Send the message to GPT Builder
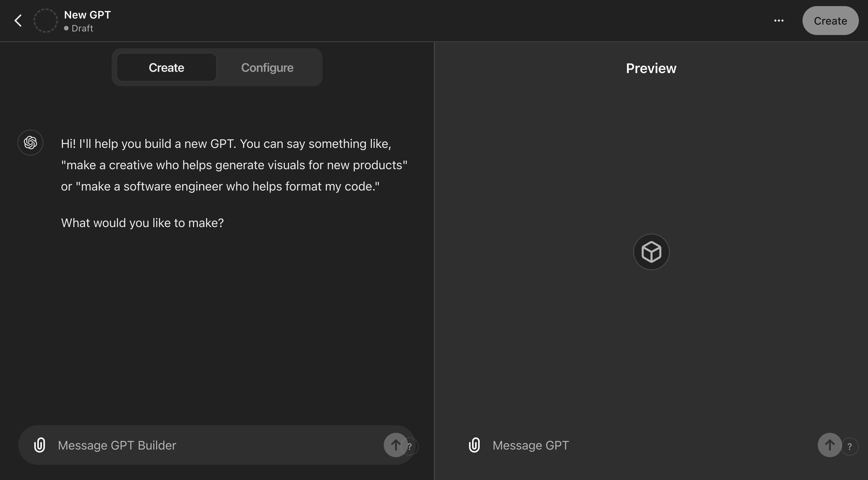 395,445
